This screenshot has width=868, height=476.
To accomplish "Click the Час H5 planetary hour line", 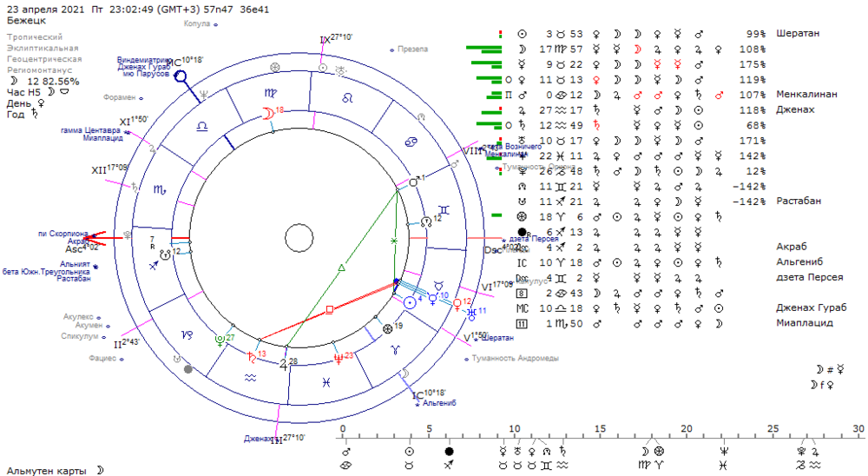I will pyautogui.click(x=38, y=92).
